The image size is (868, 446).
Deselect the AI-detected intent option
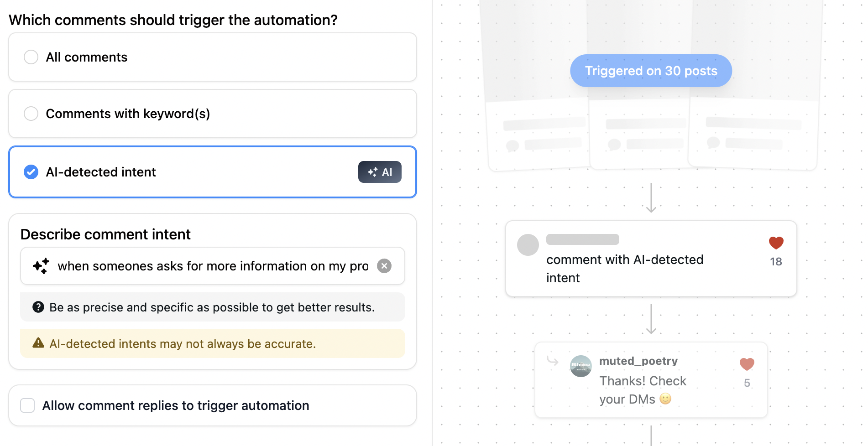31,172
